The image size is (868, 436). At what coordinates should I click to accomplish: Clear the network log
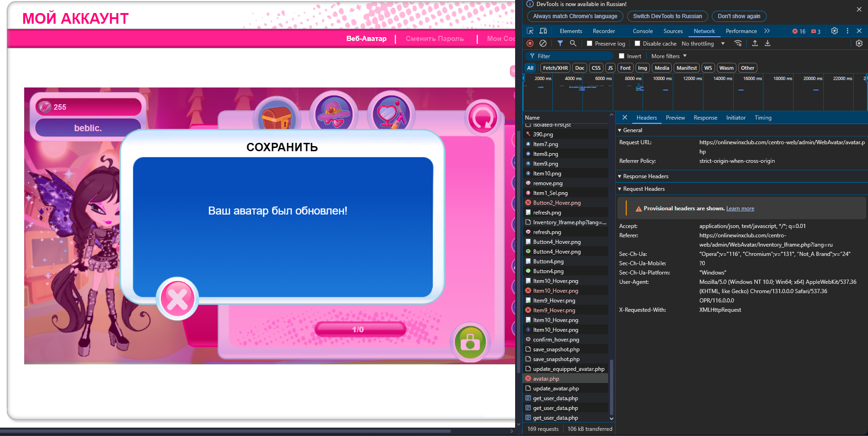[x=543, y=43]
